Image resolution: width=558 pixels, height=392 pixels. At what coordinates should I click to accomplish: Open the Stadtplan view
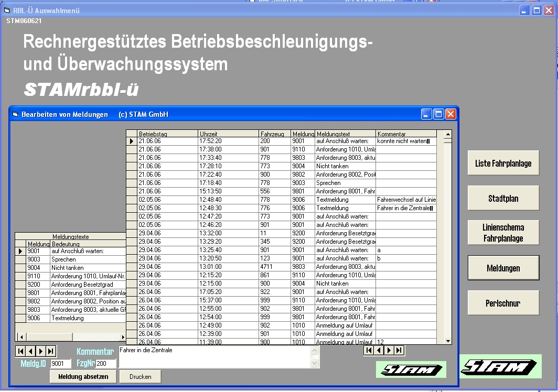[503, 198]
